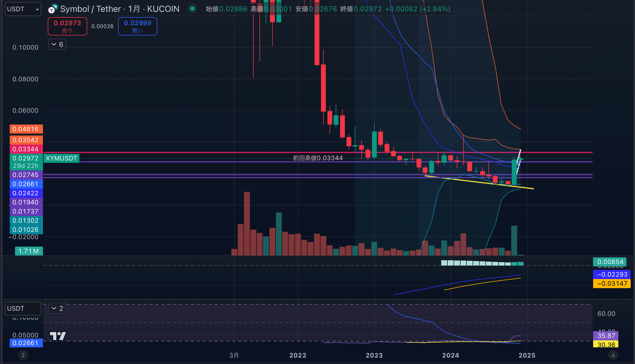Click the XYMUSDT price line label
Image resolution: width=635 pixels, height=364 pixels.
click(61, 158)
